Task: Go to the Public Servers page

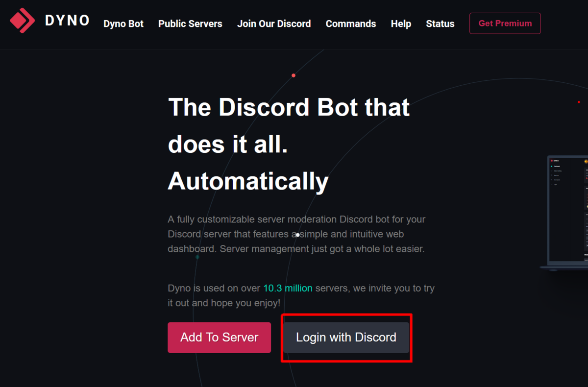Action: (x=190, y=24)
